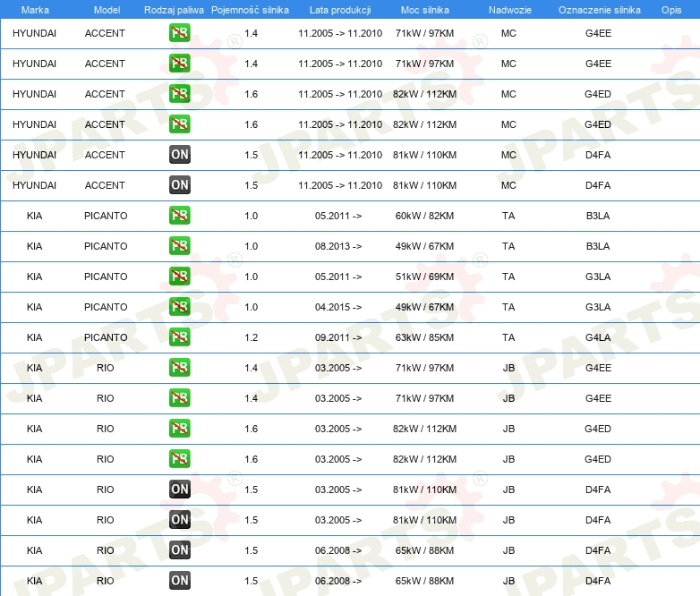Click petrol icon in lower Hyundai Accent G4ED row
Viewport: 700px width, 596px height.
[x=179, y=123]
